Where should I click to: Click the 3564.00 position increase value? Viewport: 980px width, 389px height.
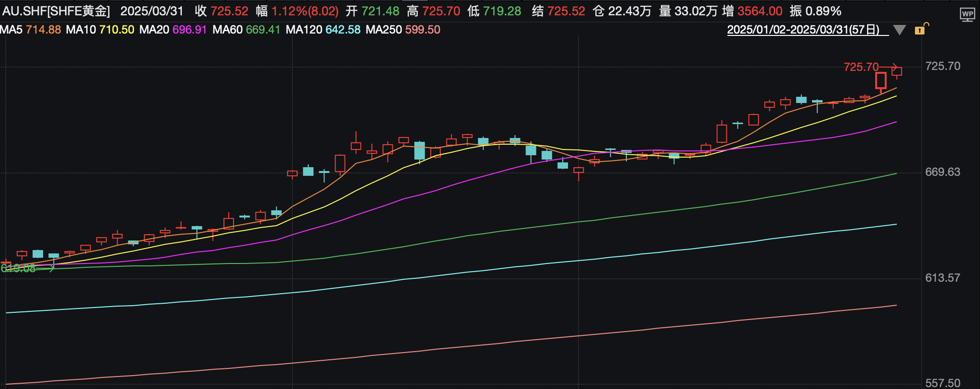tap(760, 11)
